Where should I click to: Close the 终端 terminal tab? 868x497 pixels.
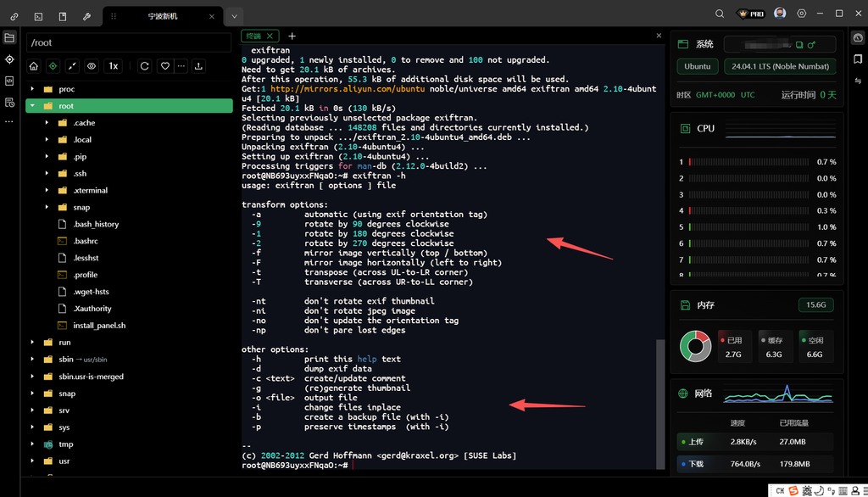(x=270, y=36)
